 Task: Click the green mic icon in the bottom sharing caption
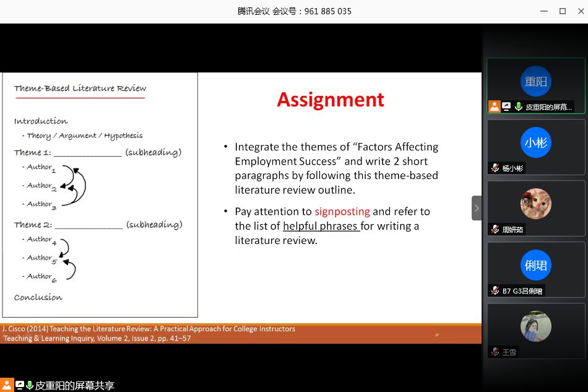(29, 385)
